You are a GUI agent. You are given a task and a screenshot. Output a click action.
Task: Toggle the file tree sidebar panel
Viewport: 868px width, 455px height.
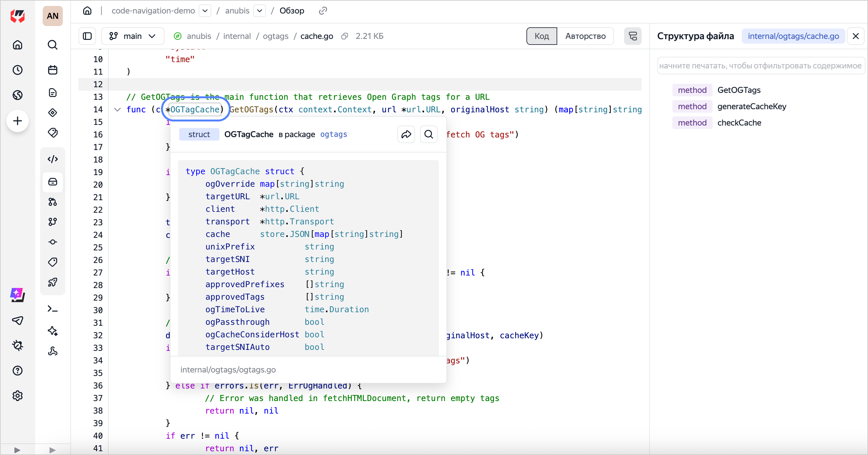(87, 36)
